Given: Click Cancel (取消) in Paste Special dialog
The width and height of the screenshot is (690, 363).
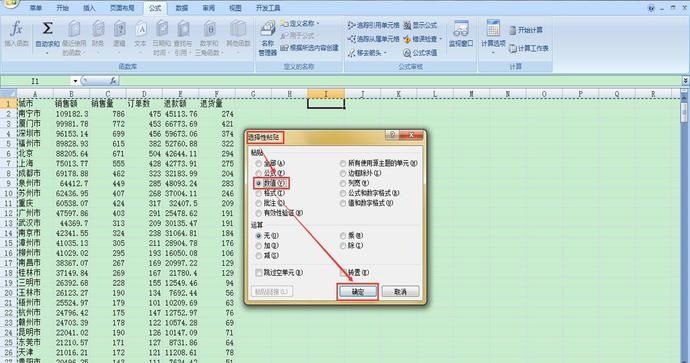Looking at the screenshot, I should 400,292.
